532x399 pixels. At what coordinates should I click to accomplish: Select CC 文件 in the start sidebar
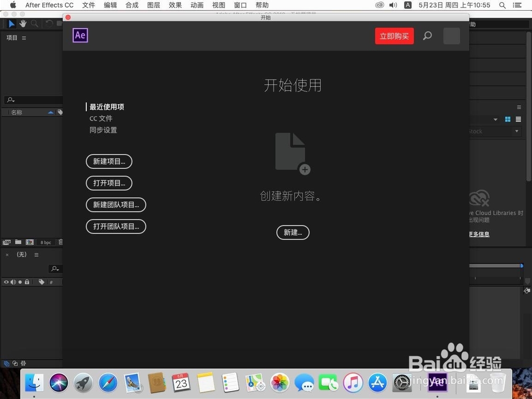[x=101, y=119]
